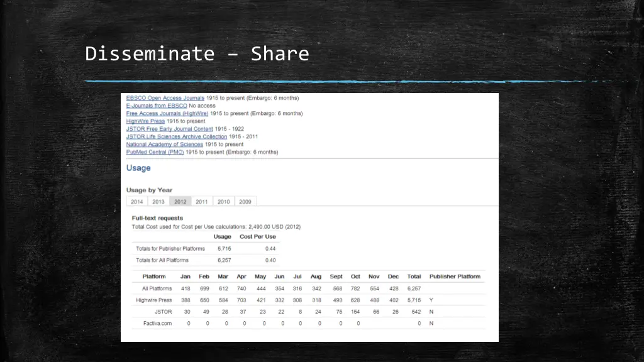Click Totals for Publisher Platforms row label
This screenshot has height=362, width=644.
(x=170, y=249)
